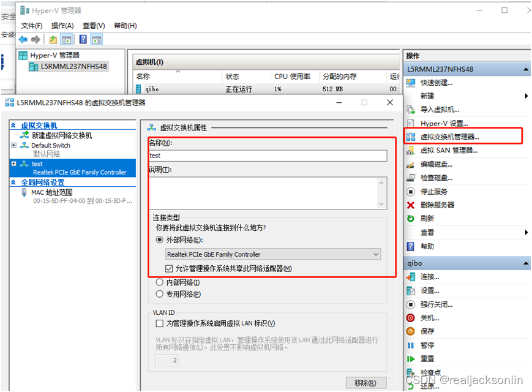Click the Import Virtual Machine icon
This screenshot has height=392, width=532.
[411, 109]
